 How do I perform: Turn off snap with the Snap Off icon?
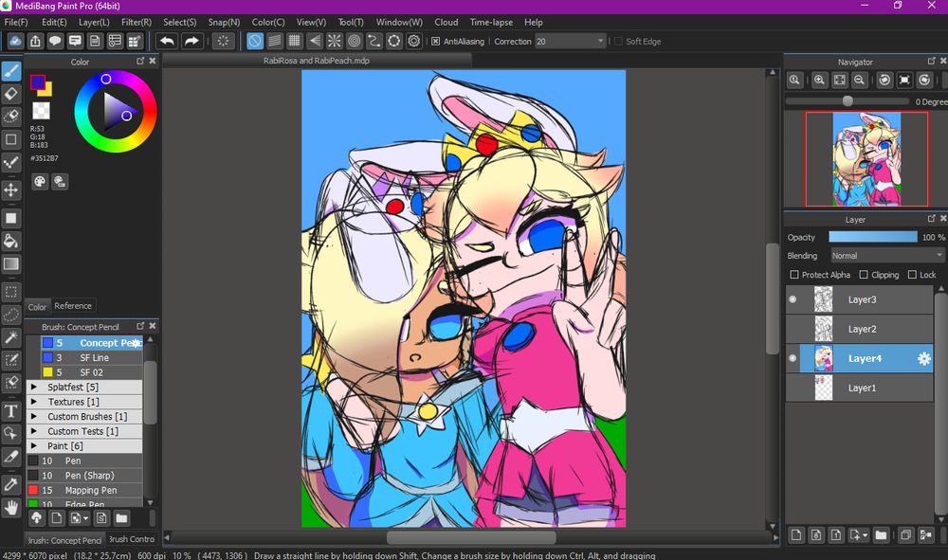(254, 41)
